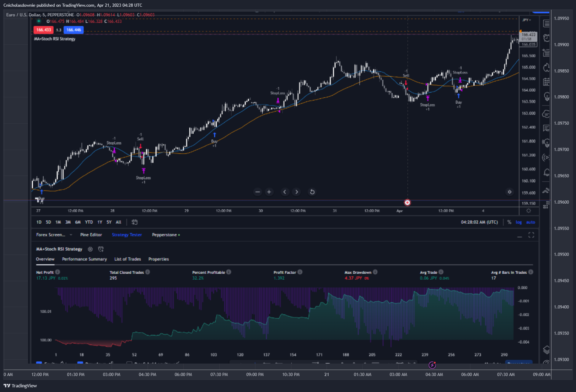This screenshot has height=392, width=576.
Task: Open the go-to-date calendar icon
Action: (134, 222)
